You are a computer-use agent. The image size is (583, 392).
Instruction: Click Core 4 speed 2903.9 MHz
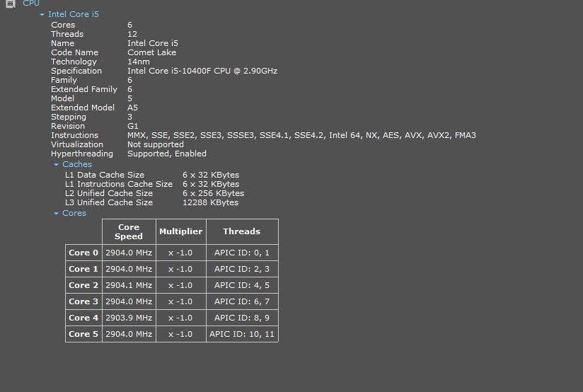pyautogui.click(x=129, y=318)
